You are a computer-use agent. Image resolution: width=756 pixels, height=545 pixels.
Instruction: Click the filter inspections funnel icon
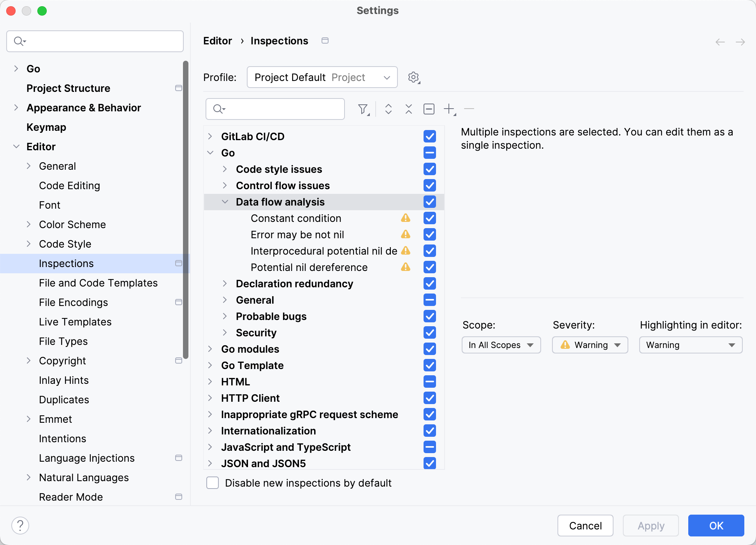tap(363, 109)
